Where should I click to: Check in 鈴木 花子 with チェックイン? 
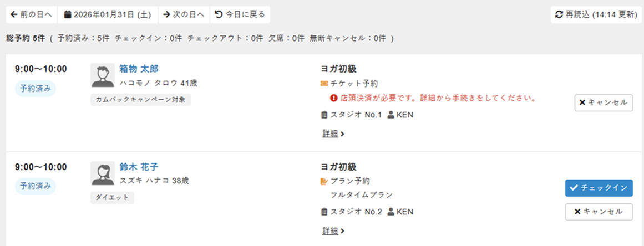(599, 188)
